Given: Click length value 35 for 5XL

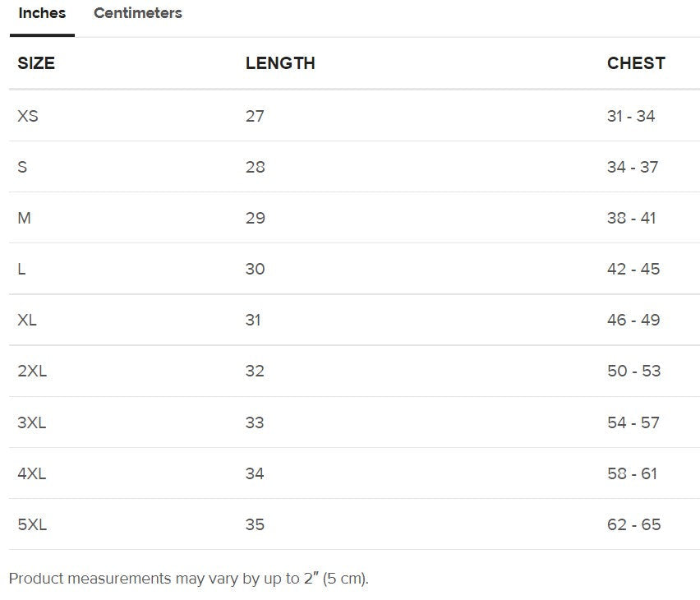Looking at the screenshot, I should point(255,524).
